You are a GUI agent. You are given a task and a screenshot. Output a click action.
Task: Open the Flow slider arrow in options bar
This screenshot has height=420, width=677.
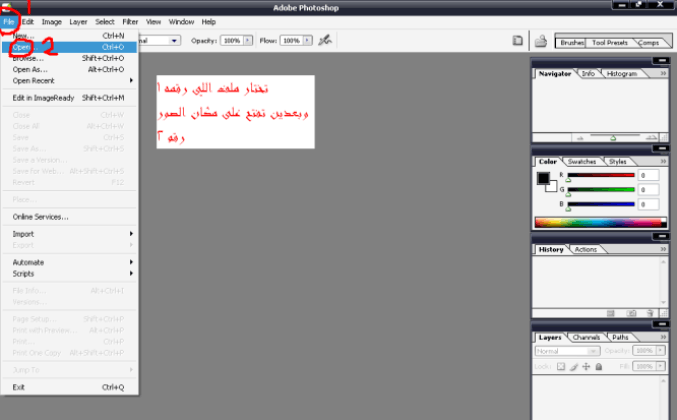tap(307, 41)
